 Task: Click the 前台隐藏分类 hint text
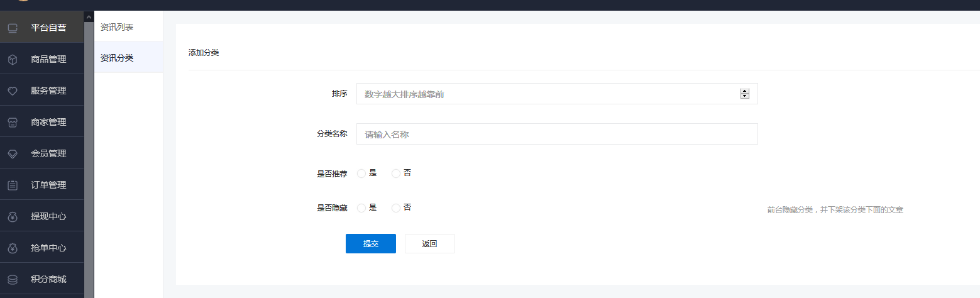[x=835, y=210]
